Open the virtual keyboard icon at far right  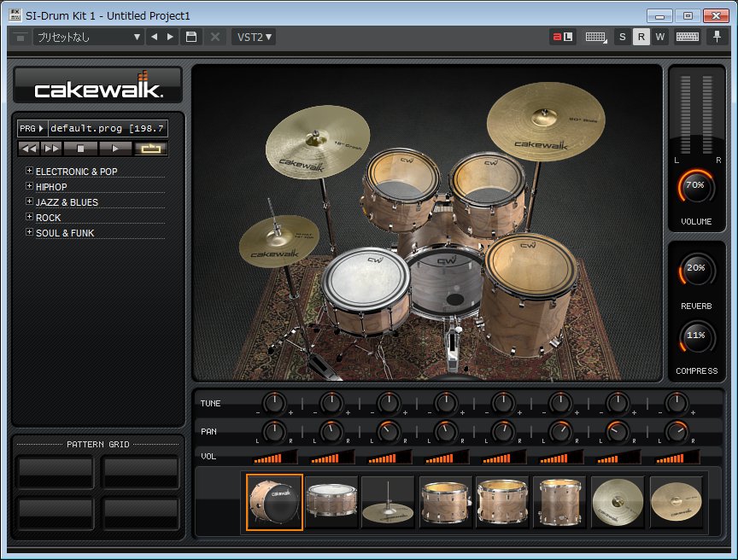pos(687,37)
